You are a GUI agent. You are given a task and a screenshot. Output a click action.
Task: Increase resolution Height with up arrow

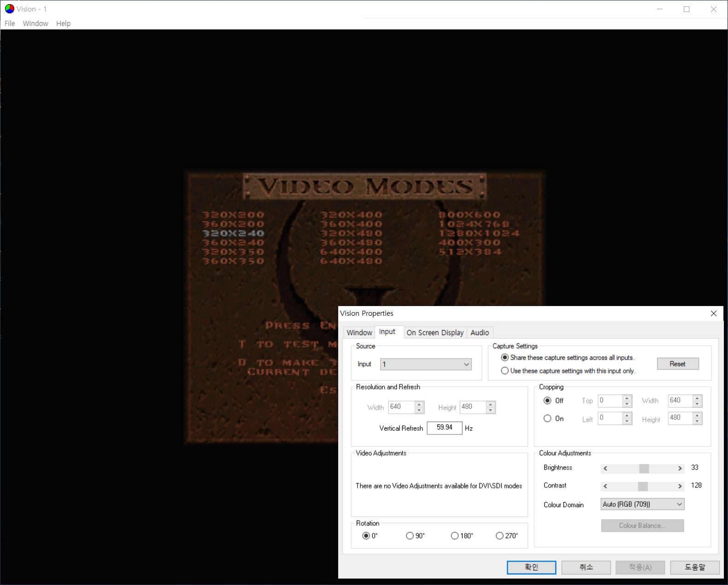(491, 404)
